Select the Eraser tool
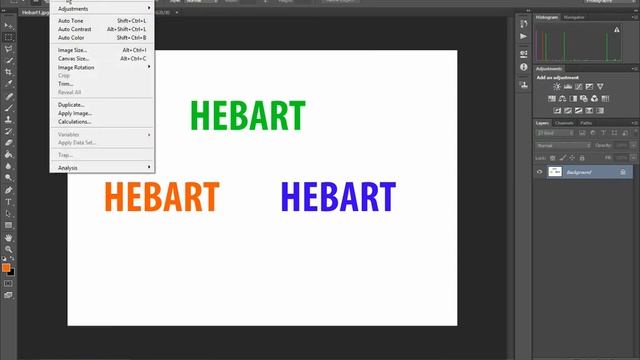Screen dimensions: 640x360 click(8, 143)
